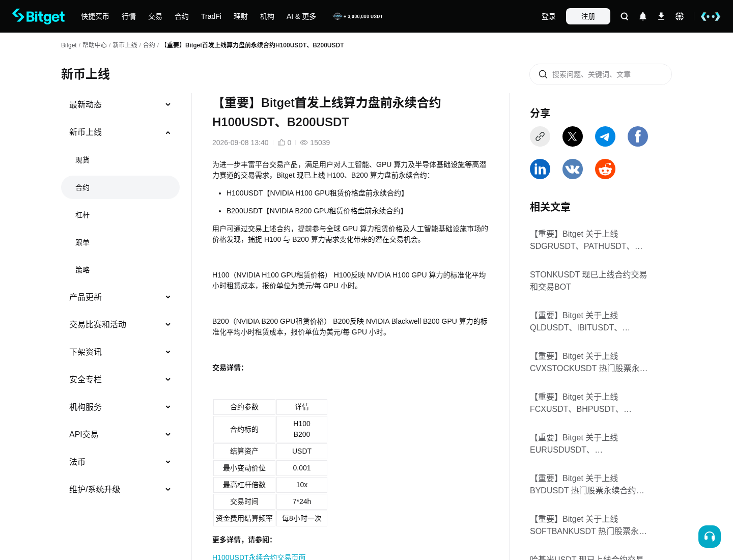Click the 登录 login link
Viewport: 733px width, 560px height.
coord(549,16)
